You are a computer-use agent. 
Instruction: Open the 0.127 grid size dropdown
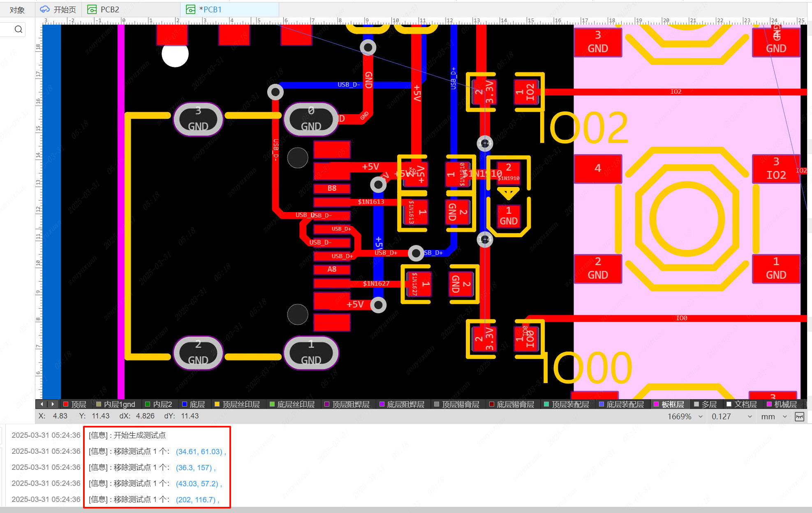749,417
